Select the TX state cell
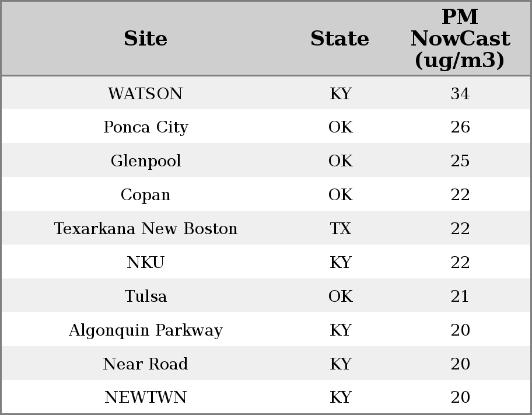The width and height of the screenshot is (532, 415). 340,229
